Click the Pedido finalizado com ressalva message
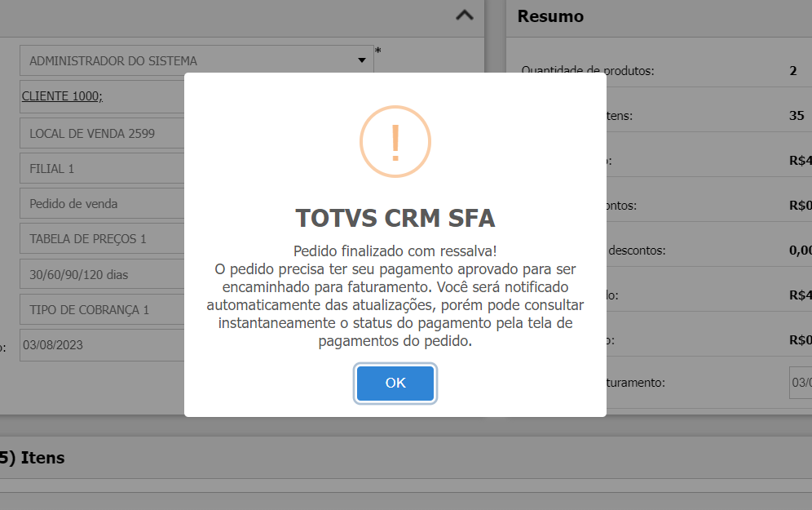The image size is (812, 510). (x=395, y=251)
